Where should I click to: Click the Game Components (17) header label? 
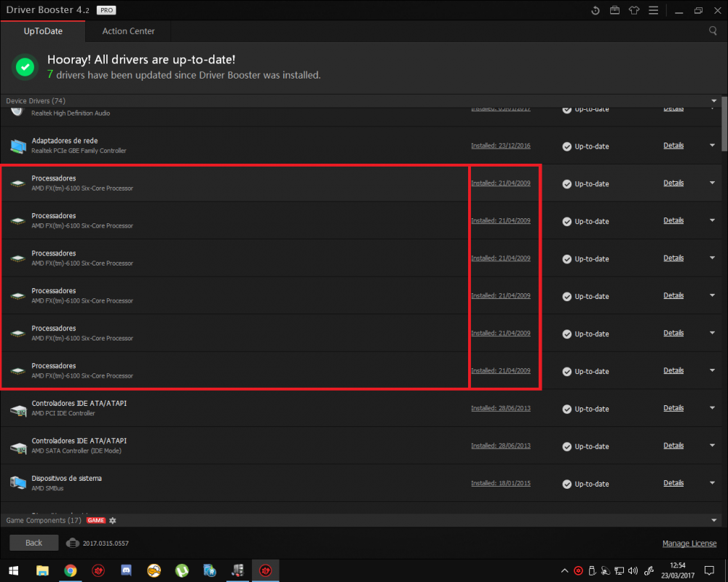click(44, 520)
